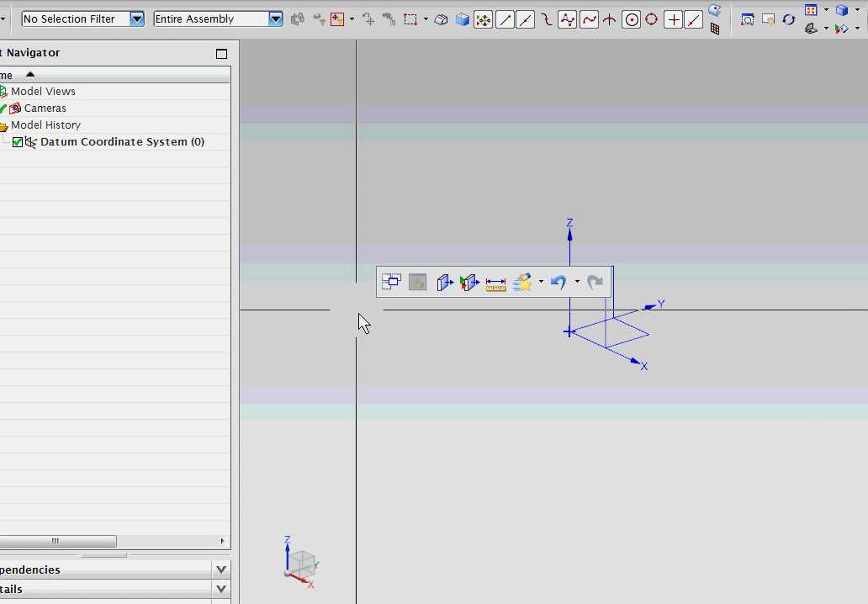Toggle Control Point snap option
Image resolution: width=868 pixels, height=604 pixels.
click(568, 20)
